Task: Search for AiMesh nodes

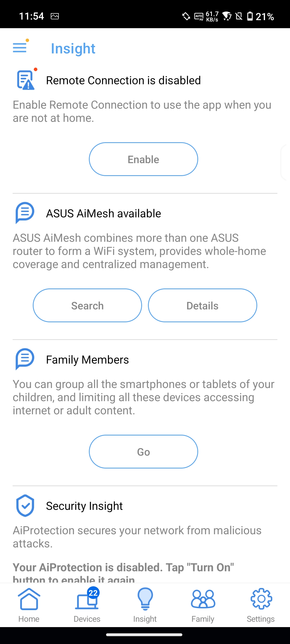Action: (x=87, y=305)
